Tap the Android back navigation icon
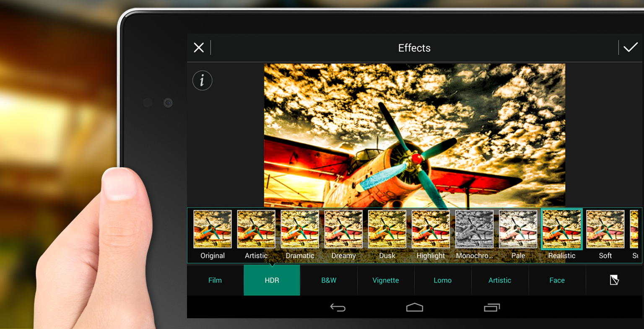 [338, 308]
